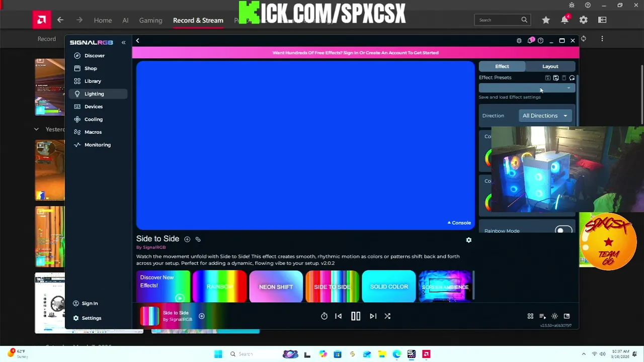Select the Solid Color effect
The width and height of the screenshot is (644, 362).
pyautogui.click(x=389, y=287)
